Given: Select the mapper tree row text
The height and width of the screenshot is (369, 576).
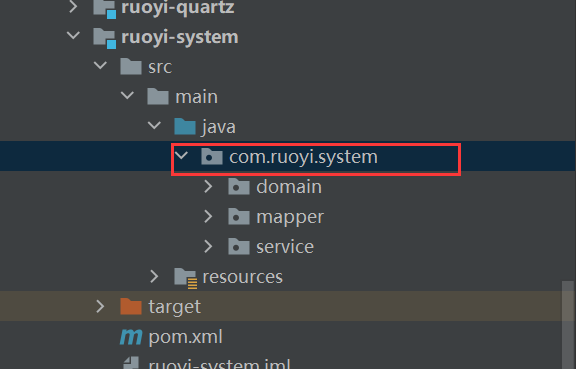Looking at the screenshot, I should (290, 218).
